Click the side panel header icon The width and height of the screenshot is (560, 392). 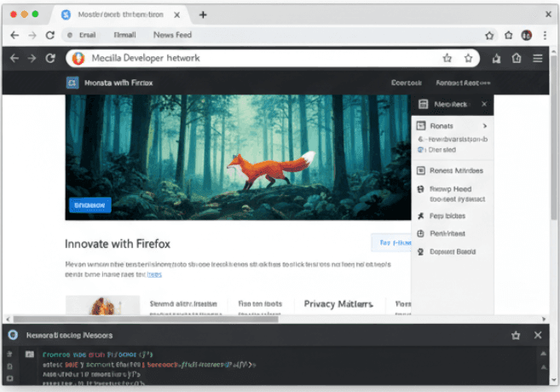[424, 104]
